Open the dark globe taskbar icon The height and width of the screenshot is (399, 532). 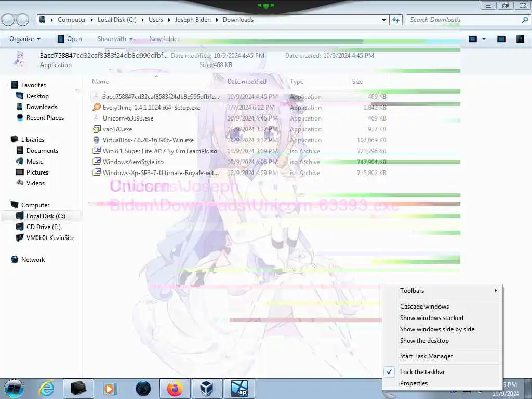click(x=143, y=389)
